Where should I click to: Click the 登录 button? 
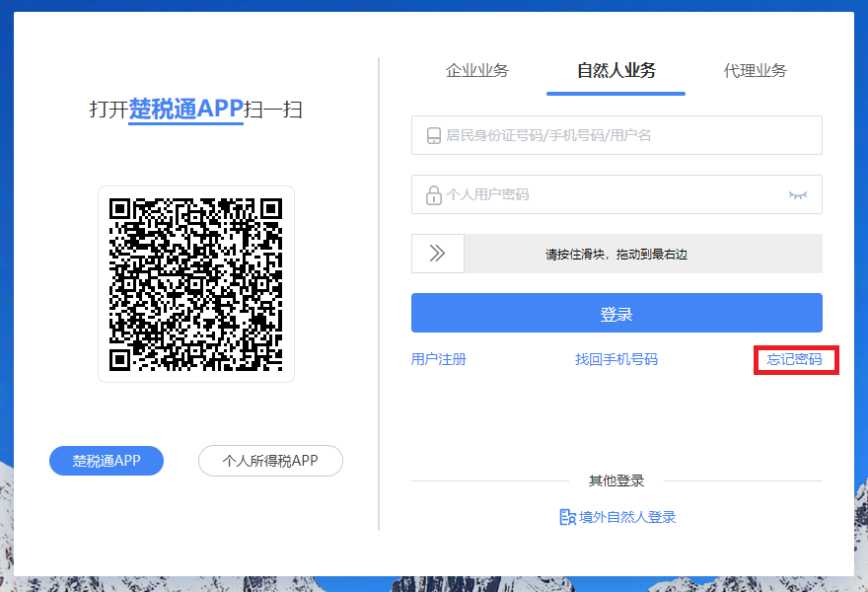coord(616,313)
